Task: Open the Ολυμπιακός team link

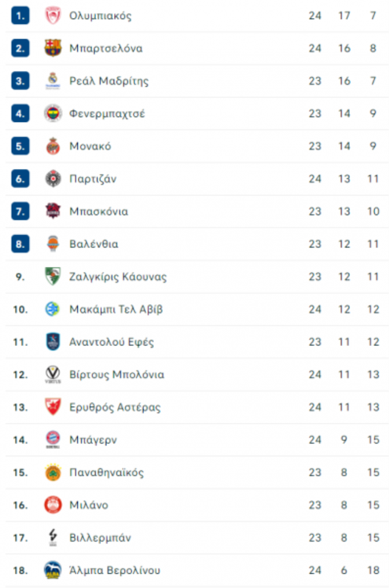Action: [100, 16]
